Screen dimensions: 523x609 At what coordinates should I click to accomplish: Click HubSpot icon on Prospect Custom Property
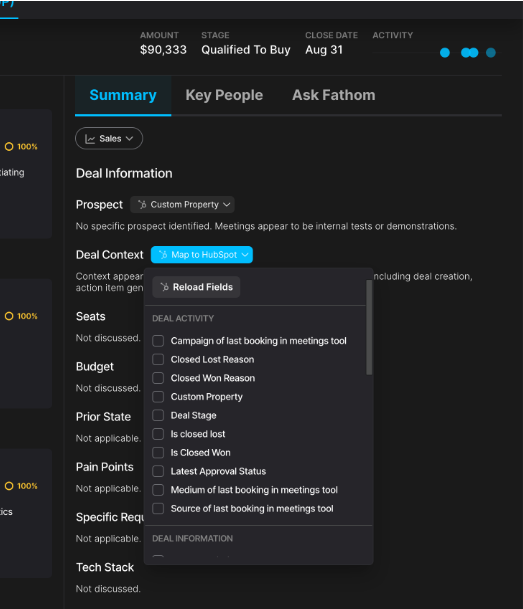[142, 204]
